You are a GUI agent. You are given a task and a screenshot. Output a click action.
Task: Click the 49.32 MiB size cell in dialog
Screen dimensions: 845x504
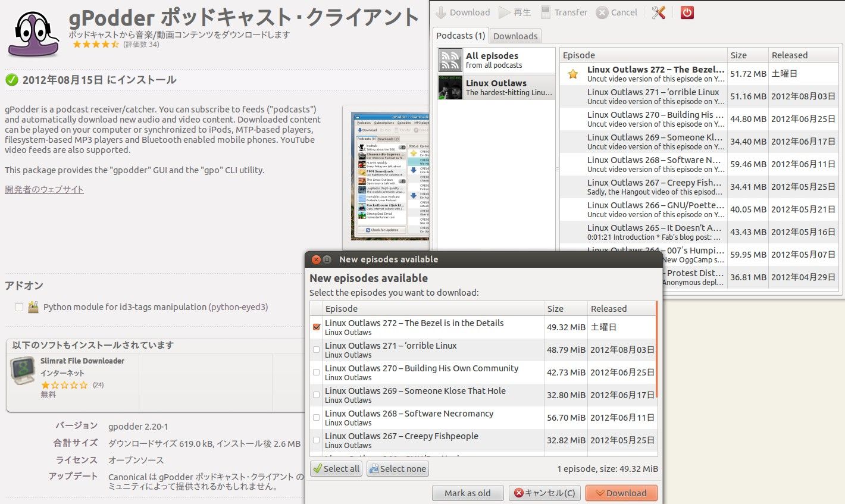pyautogui.click(x=566, y=327)
